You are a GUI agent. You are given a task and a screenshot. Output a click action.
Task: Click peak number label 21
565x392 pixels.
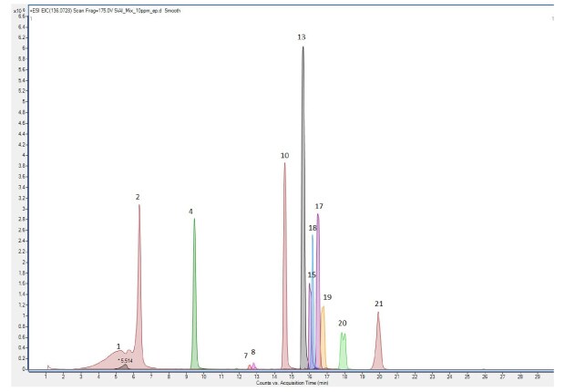379,304
